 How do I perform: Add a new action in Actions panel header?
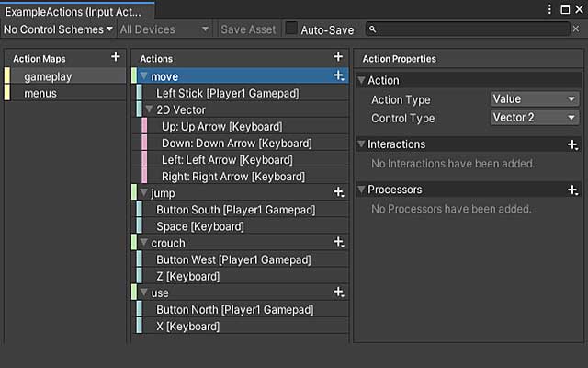coord(338,57)
